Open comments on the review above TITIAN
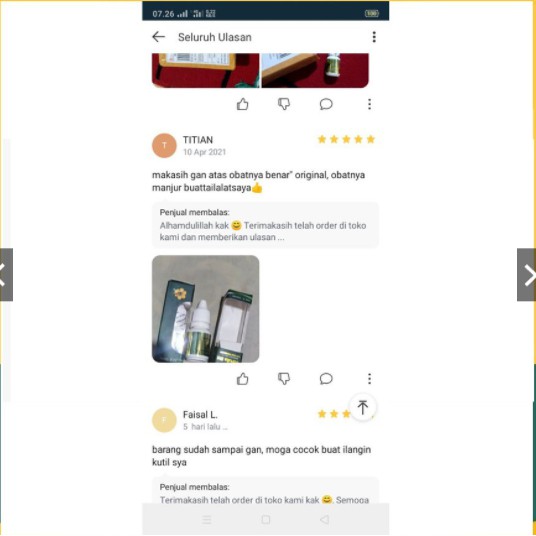536x536 pixels. point(326,104)
